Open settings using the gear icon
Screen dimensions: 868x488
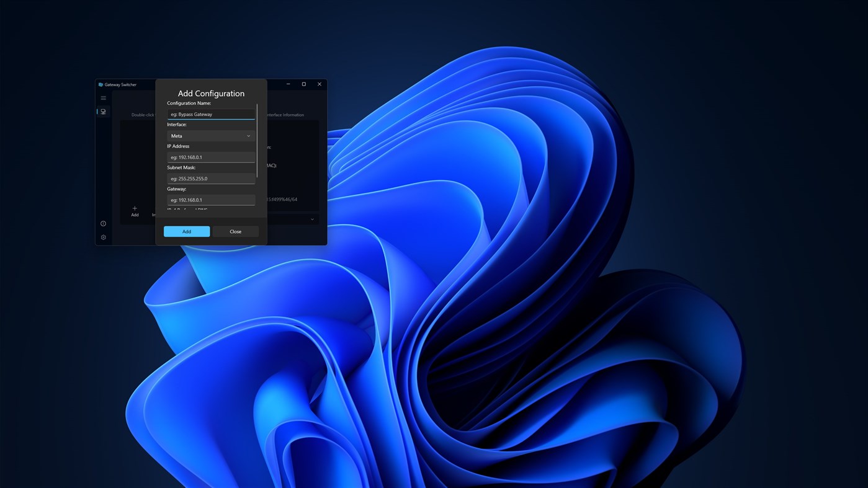tap(102, 237)
